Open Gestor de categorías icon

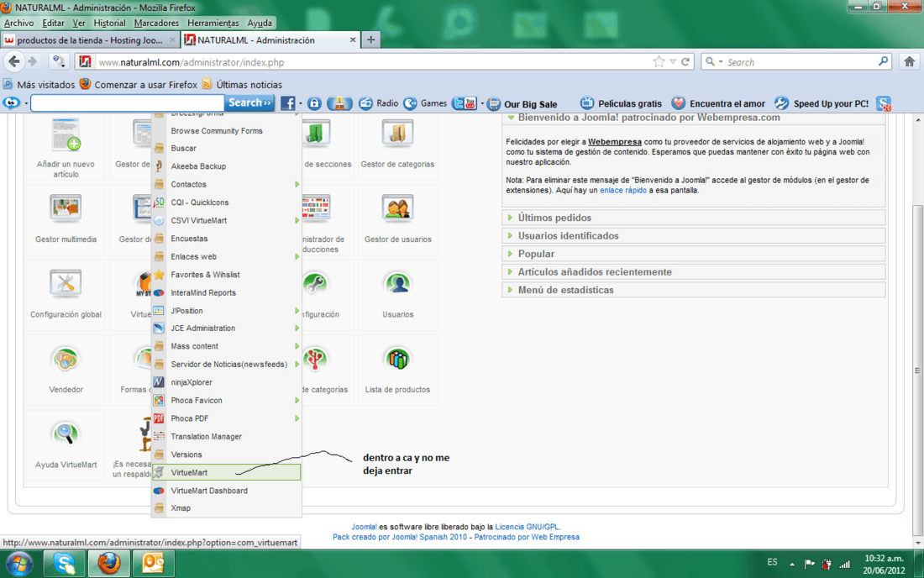coord(397,134)
